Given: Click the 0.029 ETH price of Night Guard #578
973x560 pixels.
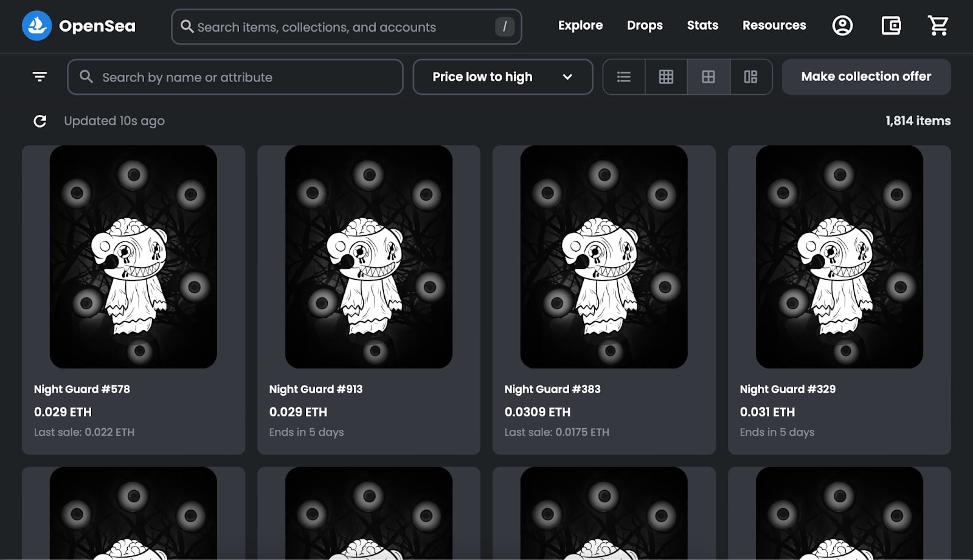Looking at the screenshot, I should [x=63, y=412].
